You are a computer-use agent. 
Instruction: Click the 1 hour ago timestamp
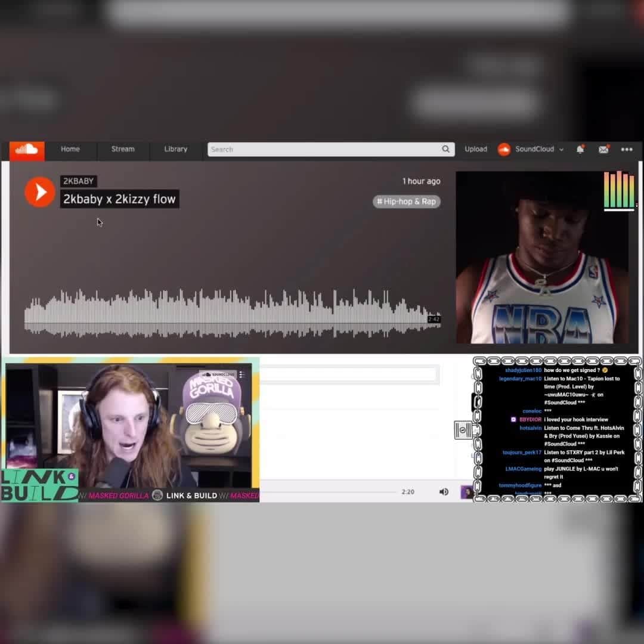[x=421, y=181]
